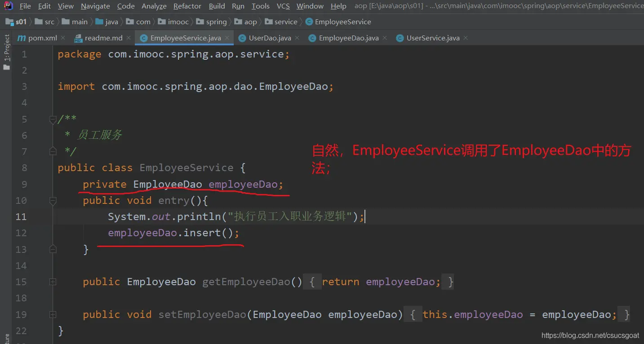Open the Navigate menu
644x344 pixels.
tap(95, 6)
